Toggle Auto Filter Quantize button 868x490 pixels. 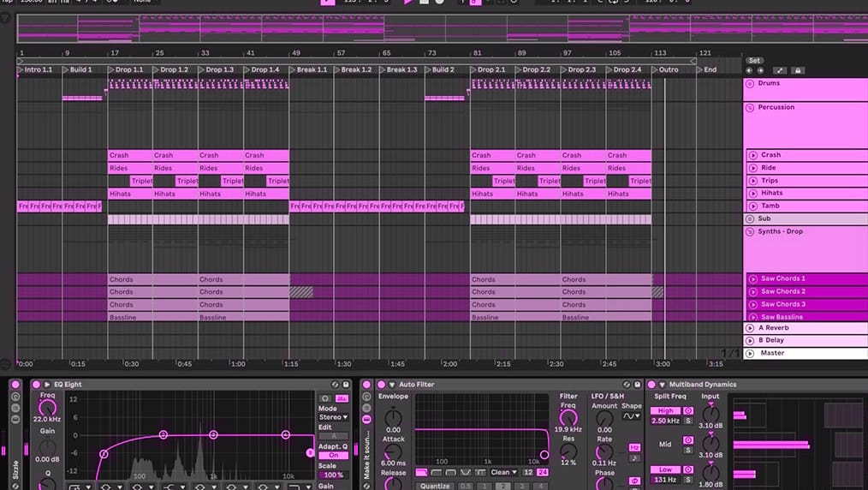[x=435, y=486]
